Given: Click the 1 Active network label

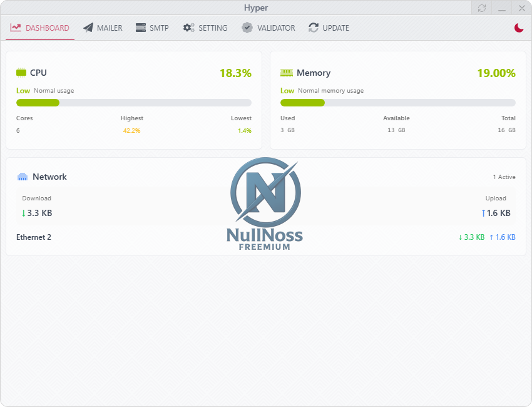Looking at the screenshot, I should pos(504,177).
